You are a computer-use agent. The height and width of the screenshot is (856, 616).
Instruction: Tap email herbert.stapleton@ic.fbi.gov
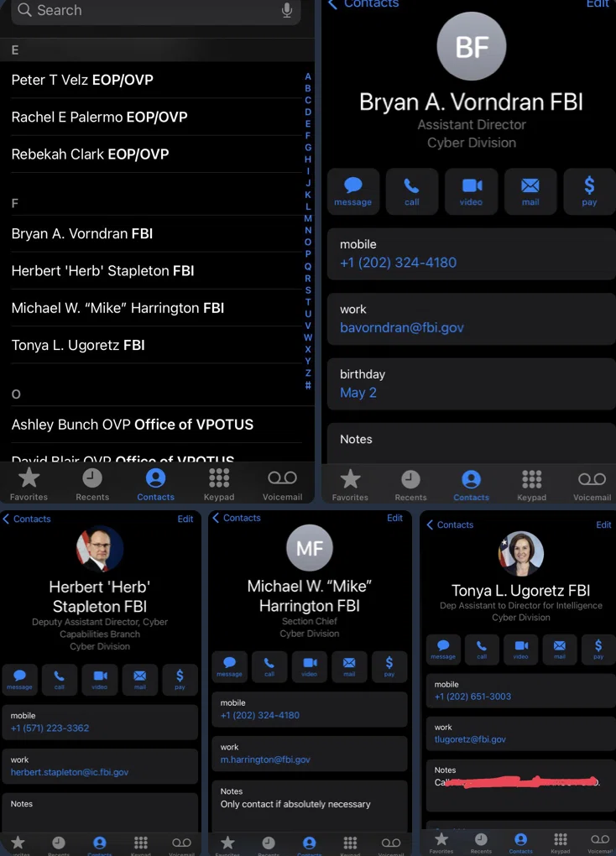[70, 772]
